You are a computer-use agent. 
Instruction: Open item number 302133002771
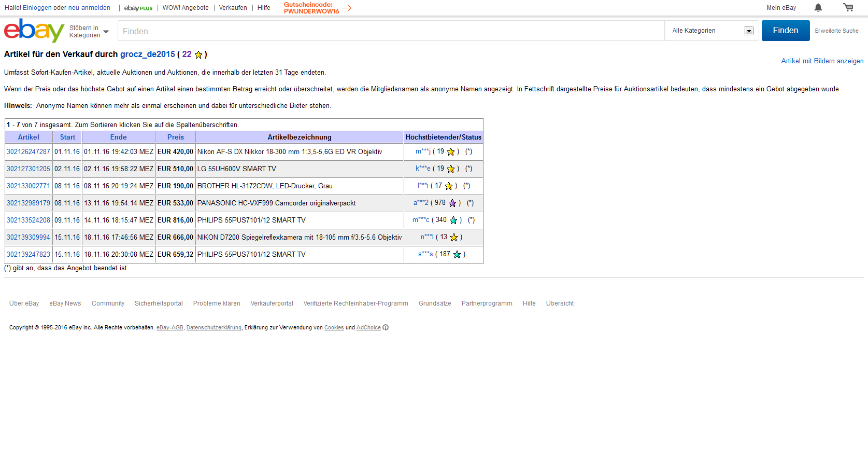29,186
